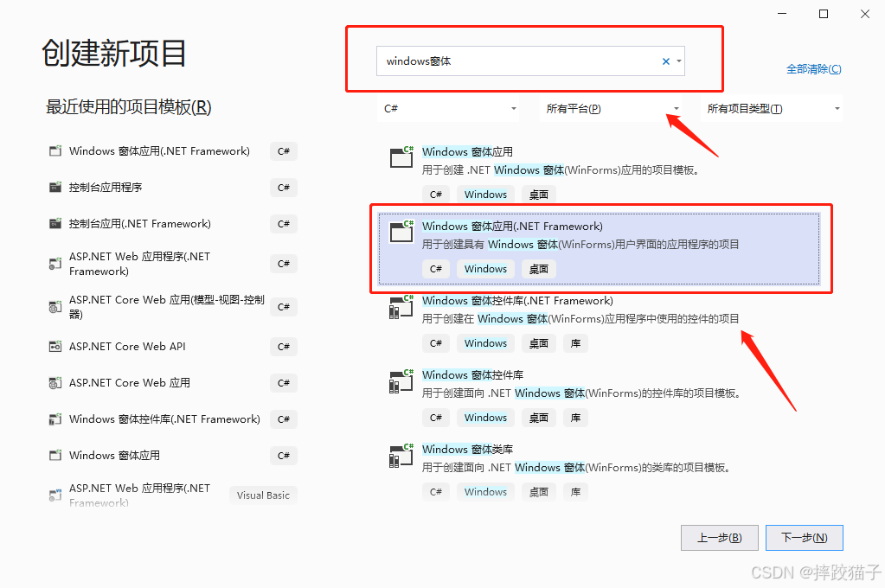Click the 桌面 tag under Windows 窗体应用(.NET Framework)

(x=538, y=269)
